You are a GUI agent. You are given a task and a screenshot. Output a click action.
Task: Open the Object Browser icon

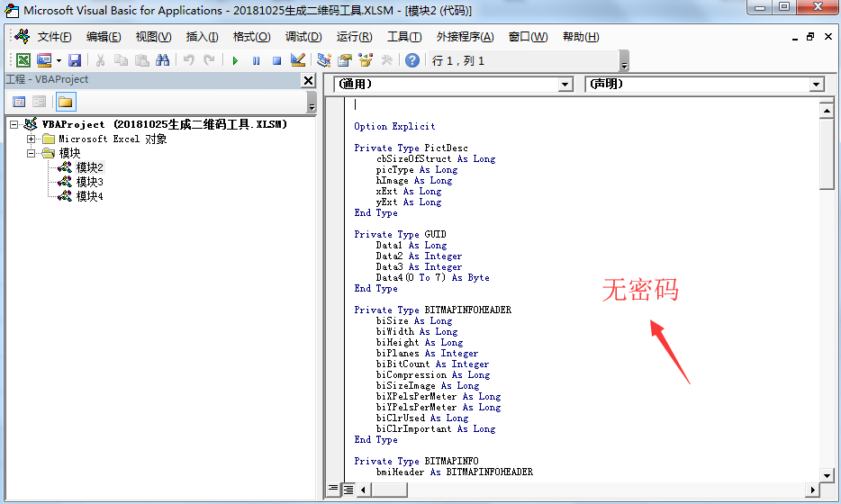366,60
